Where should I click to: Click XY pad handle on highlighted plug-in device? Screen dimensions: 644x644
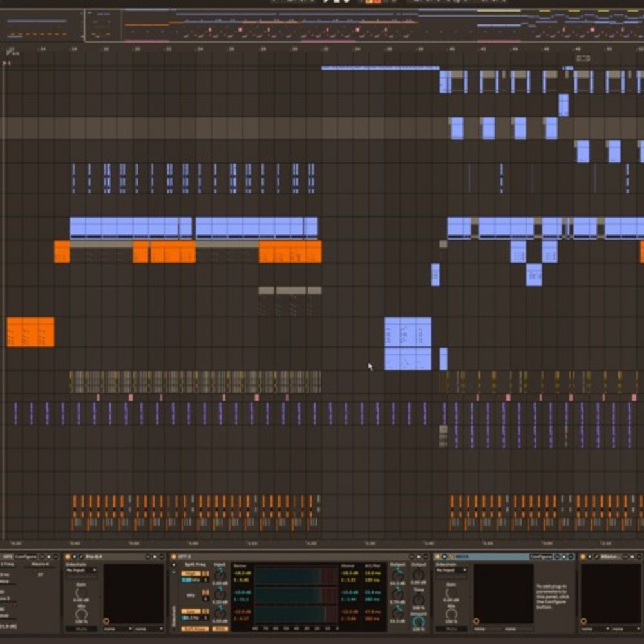point(476,621)
